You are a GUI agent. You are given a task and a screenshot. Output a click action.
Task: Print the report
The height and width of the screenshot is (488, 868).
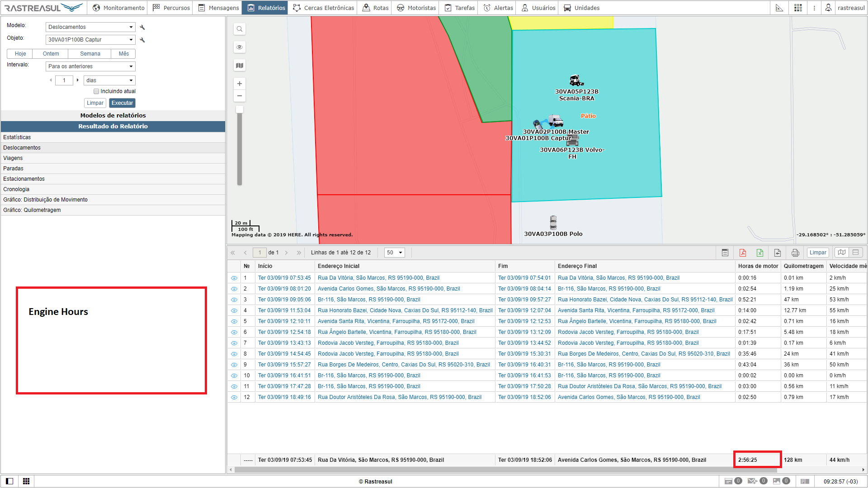pyautogui.click(x=795, y=253)
